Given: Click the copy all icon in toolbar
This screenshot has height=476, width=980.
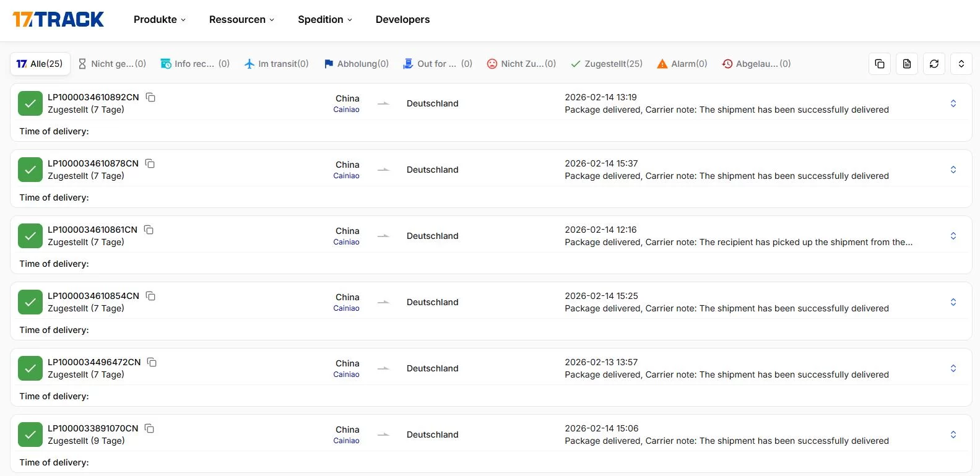Looking at the screenshot, I should click(879, 64).
